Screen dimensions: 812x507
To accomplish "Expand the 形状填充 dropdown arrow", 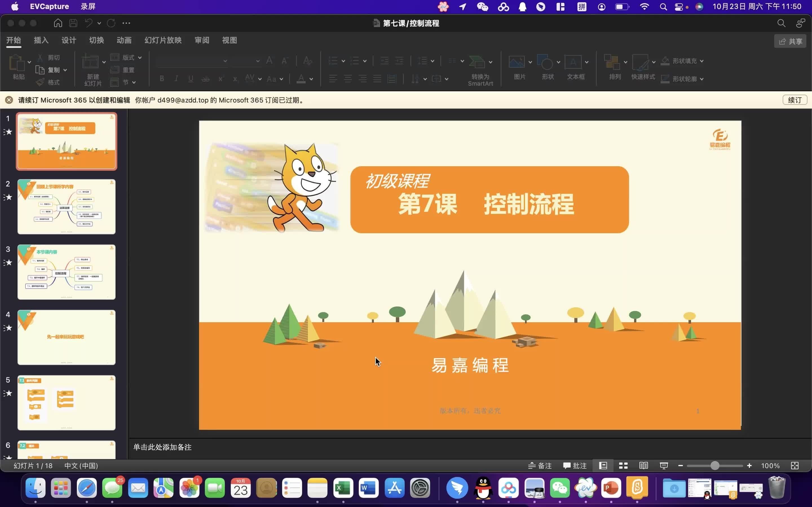I will tap(701, 61).
